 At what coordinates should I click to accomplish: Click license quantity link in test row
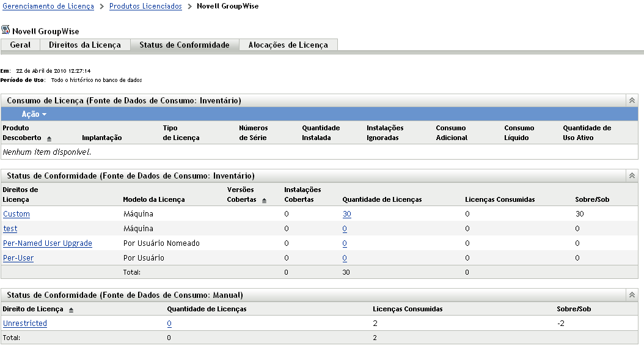[x=345, y=229]
